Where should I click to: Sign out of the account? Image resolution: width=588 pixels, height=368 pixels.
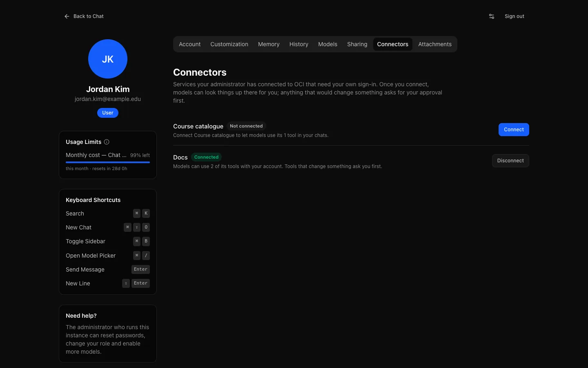(514, 16)
